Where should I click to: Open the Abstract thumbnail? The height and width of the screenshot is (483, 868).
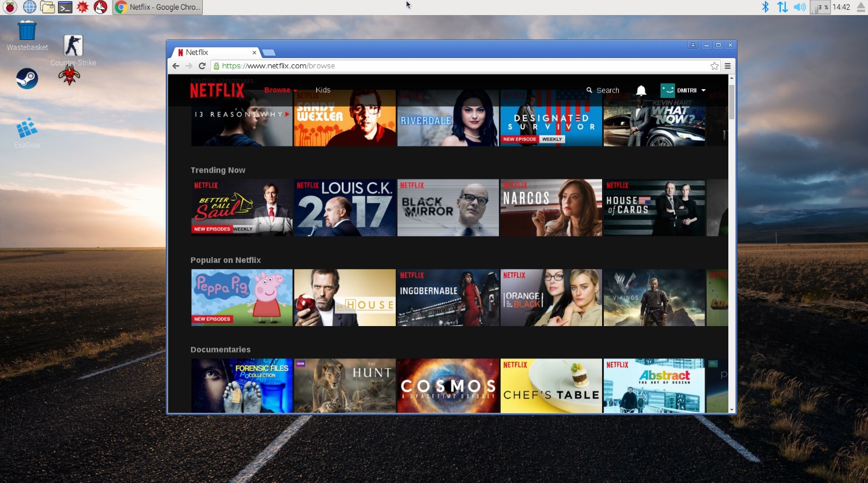tap(654, 386)
